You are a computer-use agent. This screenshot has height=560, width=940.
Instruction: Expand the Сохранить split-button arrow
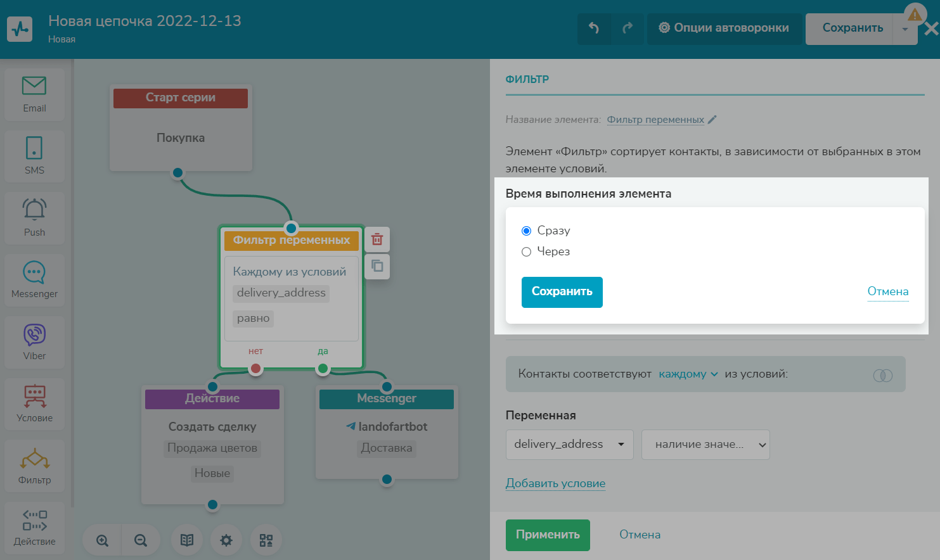[905, 29]
